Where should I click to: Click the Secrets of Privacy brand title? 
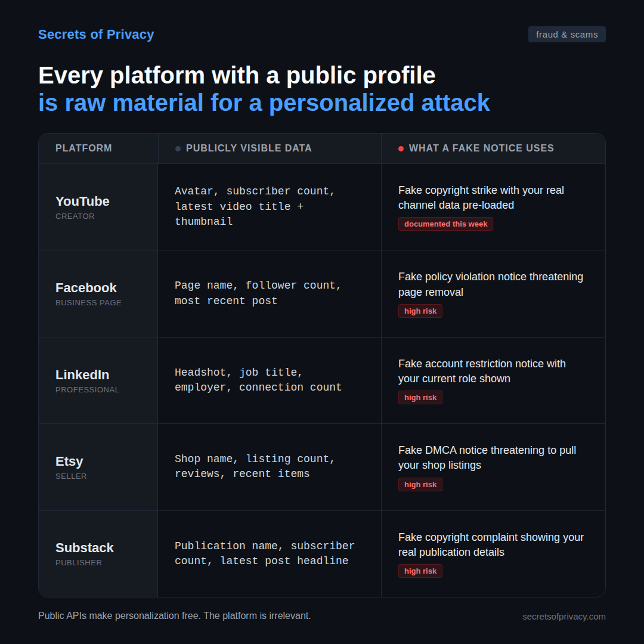pos(96,35)
